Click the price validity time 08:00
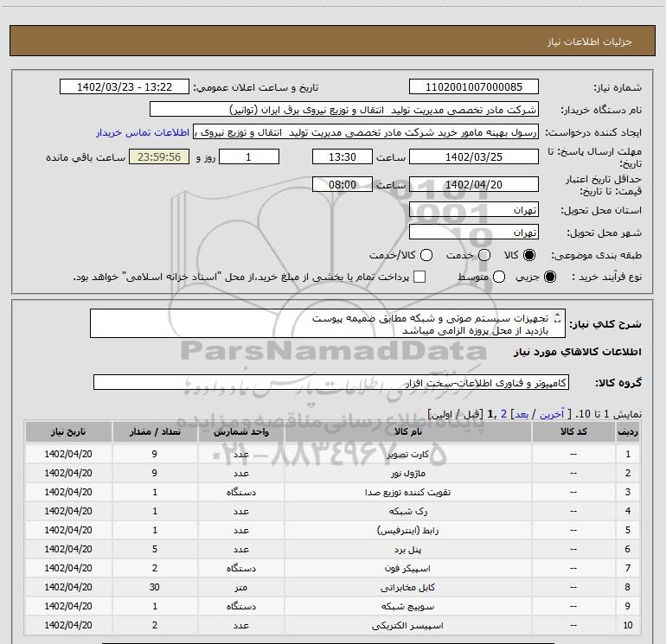Viewport: 666px width, 644px height. click(x=343, y=184)
